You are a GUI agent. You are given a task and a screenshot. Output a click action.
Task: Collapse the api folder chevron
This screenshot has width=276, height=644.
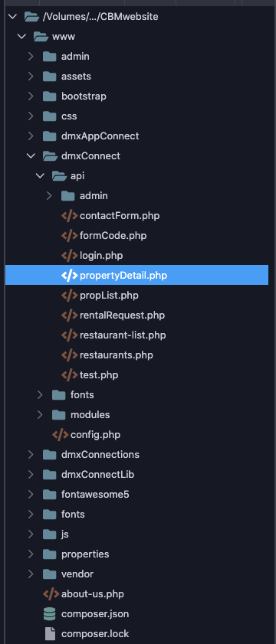point(40,176)
